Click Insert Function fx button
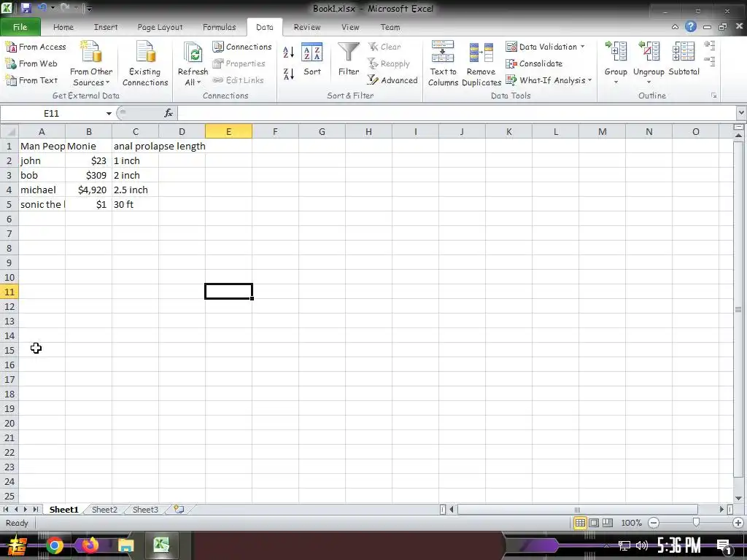The image size is (747, 560). pyautogui.click(x=169, y=113)
